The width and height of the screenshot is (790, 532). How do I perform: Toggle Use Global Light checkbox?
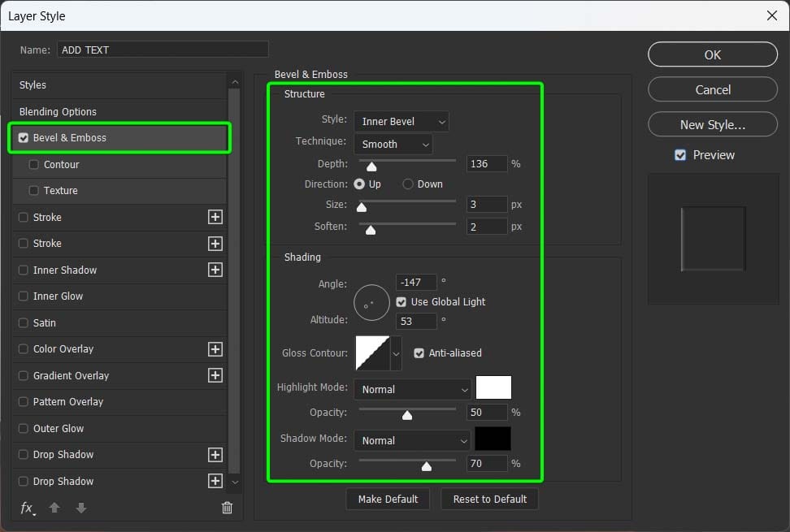pyautogui.click(x=401, y=302)
